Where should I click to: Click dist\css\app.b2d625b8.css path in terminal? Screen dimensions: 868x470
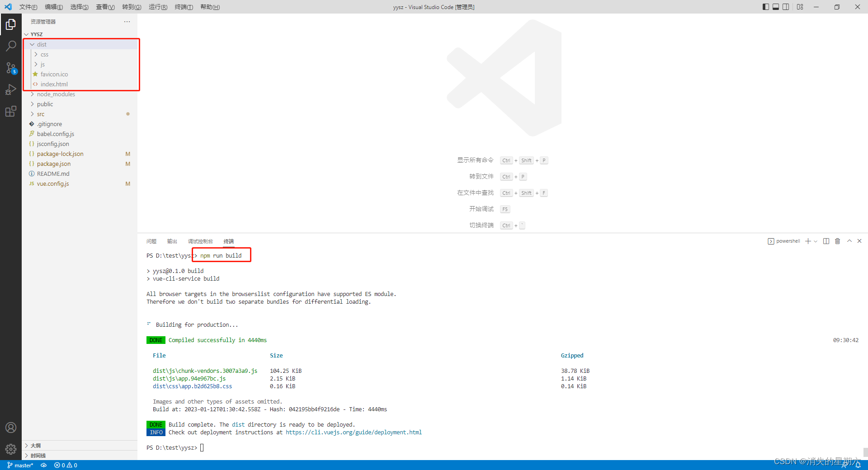192,386
